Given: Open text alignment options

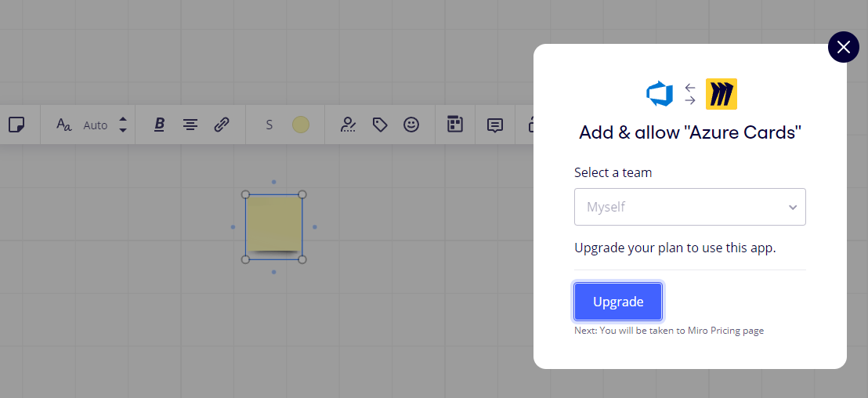Looking at the screenshot, I should click(190, 125).
